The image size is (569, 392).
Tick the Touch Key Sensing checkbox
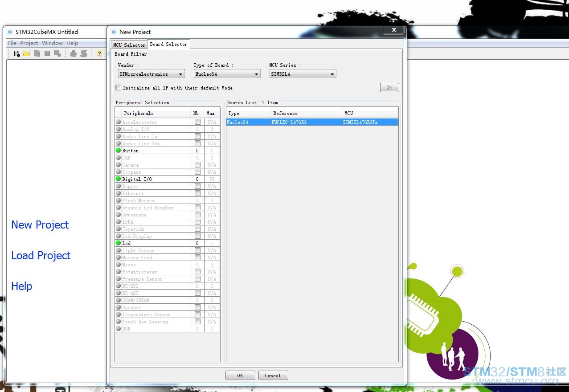197,322
